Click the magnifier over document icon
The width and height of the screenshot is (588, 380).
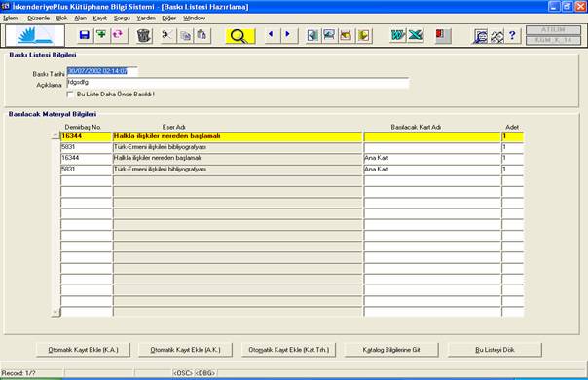pyautogui.click(x=480, y=36)
